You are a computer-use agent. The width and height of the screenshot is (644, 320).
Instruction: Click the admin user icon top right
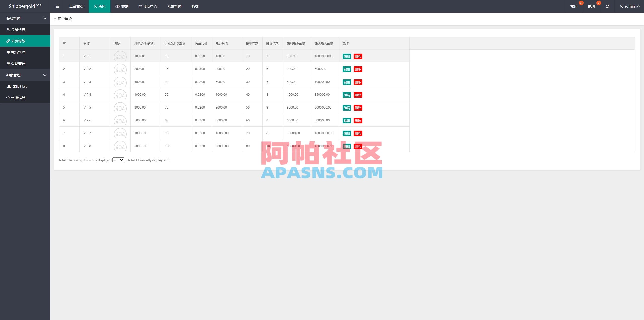coord(621,6)
